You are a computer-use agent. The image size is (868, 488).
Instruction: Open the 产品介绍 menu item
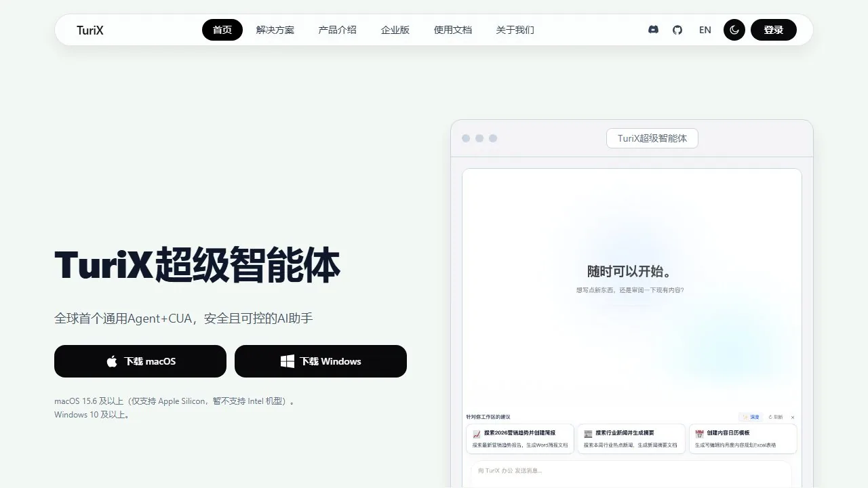tap(337, 30)
